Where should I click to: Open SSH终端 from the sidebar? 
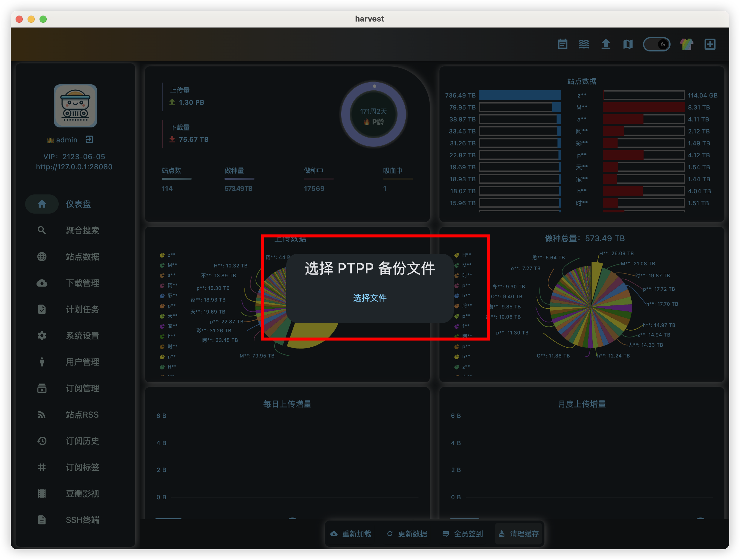[82, 520]
